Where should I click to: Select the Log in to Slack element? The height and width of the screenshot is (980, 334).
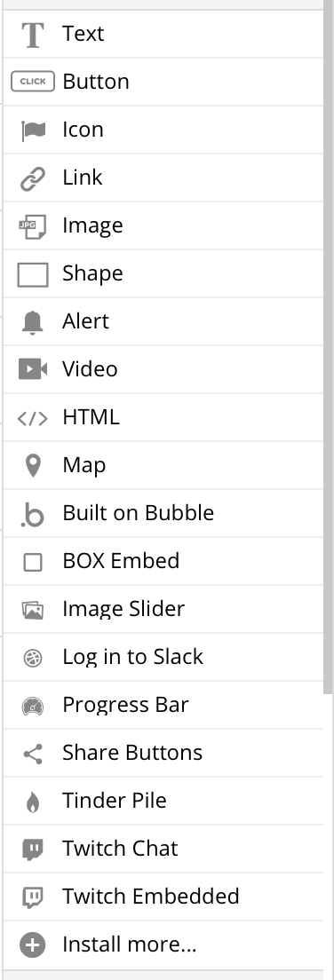[x=163, y=657]
